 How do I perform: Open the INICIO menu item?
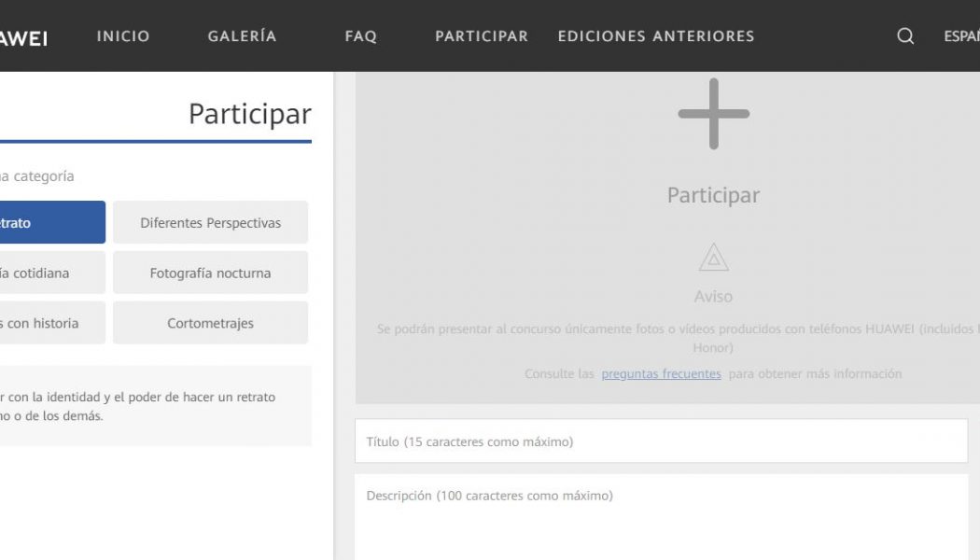tap(123, 36)
